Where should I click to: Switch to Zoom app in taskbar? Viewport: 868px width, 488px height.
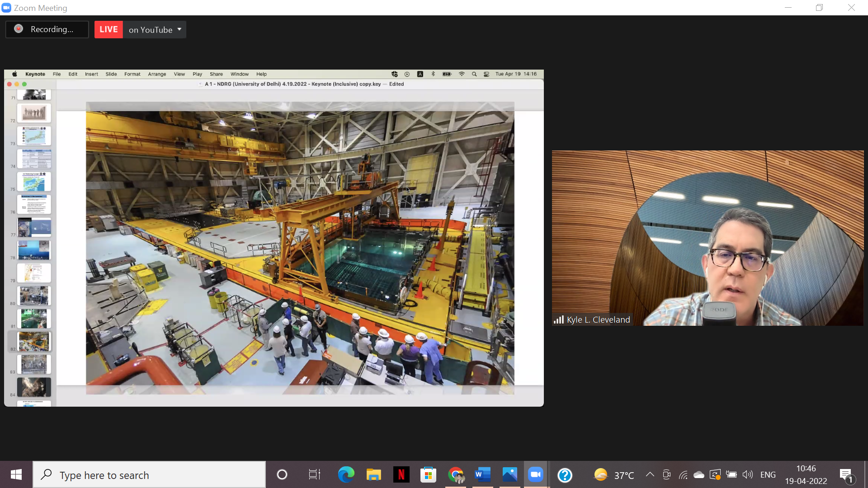[536, 474]
